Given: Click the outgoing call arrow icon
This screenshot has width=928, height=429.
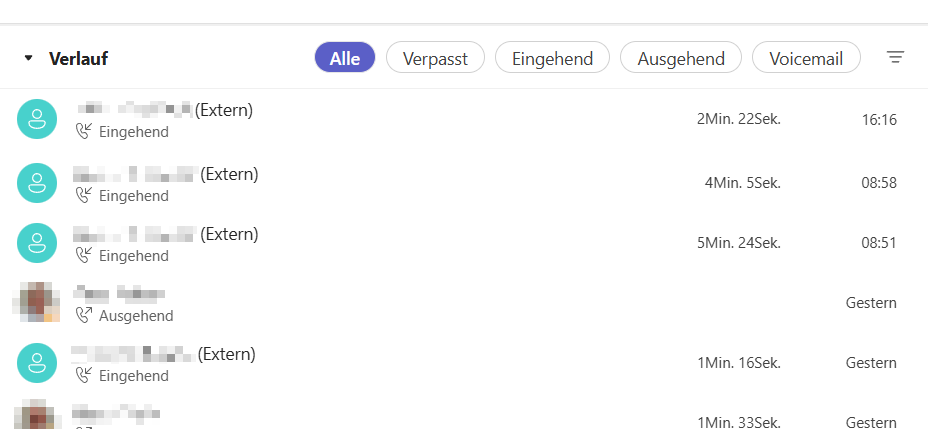Looking at the screenshot, I should click(84, 315).
